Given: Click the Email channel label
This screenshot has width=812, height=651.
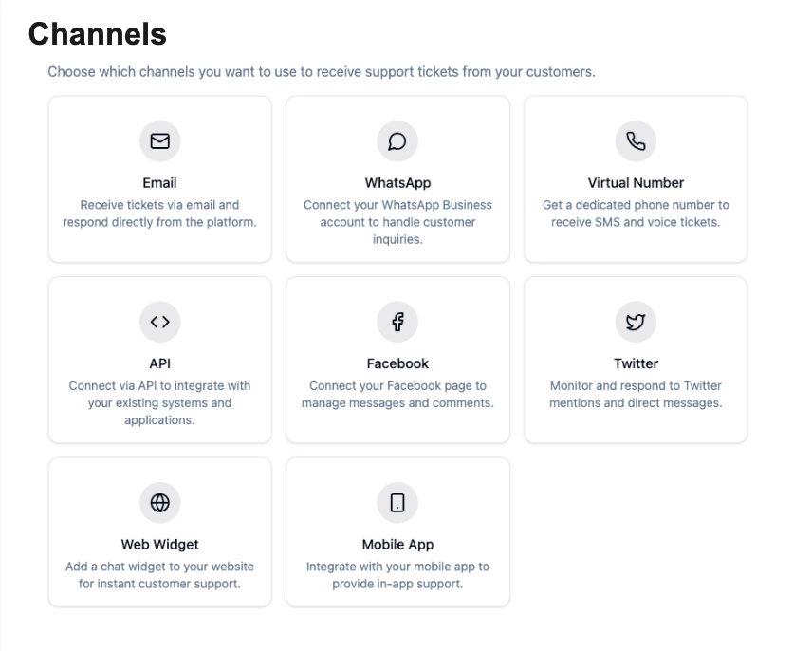Looking at the screenshot, I should pyautogui.click(x=159, y=182).
